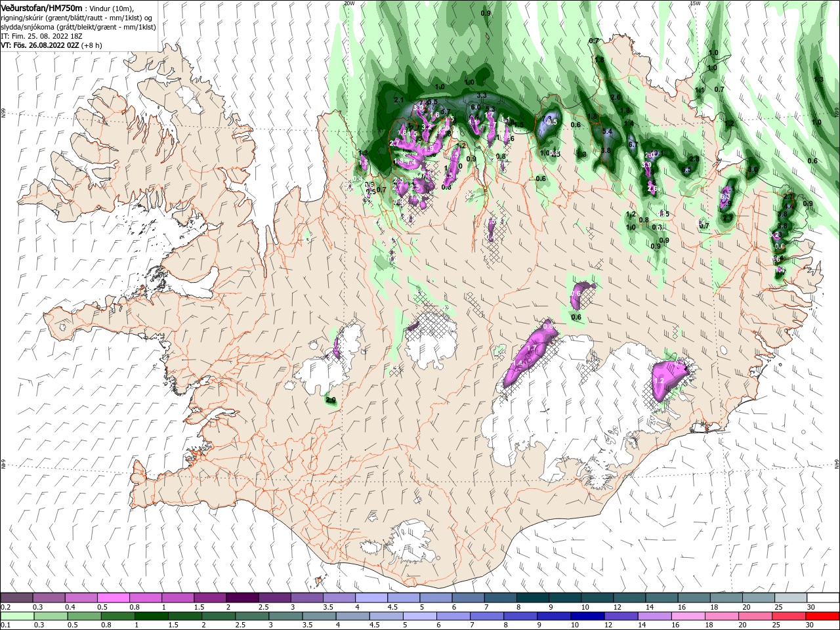Click the bright red swatch in lower legend row
Viewport: 840px width, 630px height.
824,616
